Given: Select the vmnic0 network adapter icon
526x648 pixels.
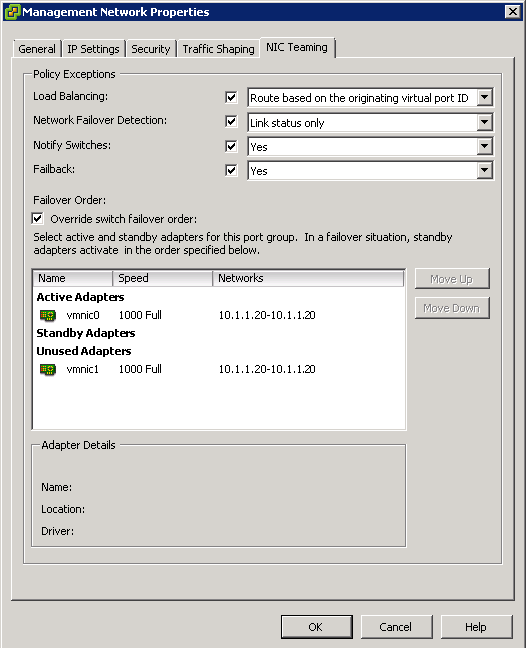Looking at the screenshot, I should click(48, 315).
